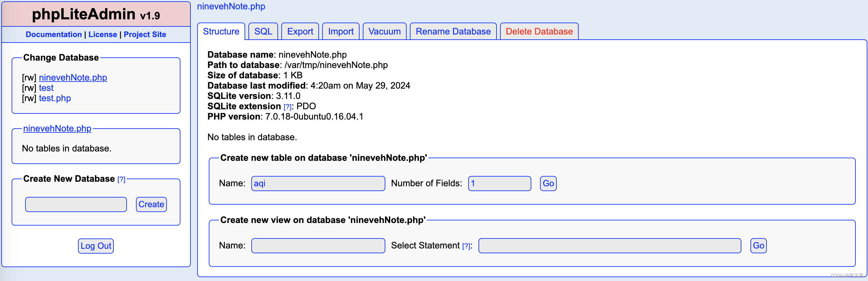Select the Vacuum tab

[384, 31]
